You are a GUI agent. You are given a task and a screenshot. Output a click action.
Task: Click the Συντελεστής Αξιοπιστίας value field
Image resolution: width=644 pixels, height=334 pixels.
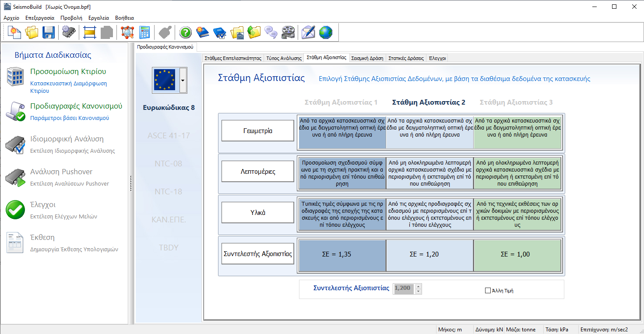403,288
